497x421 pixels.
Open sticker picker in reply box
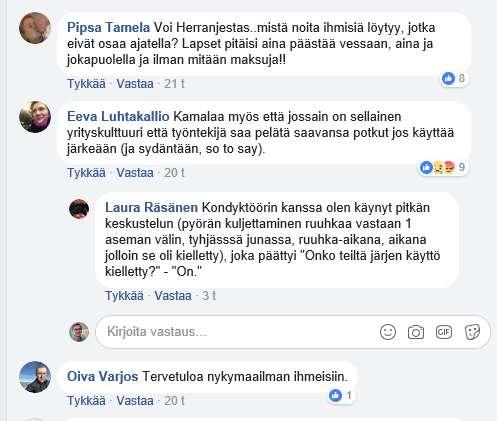click(472, 332)
